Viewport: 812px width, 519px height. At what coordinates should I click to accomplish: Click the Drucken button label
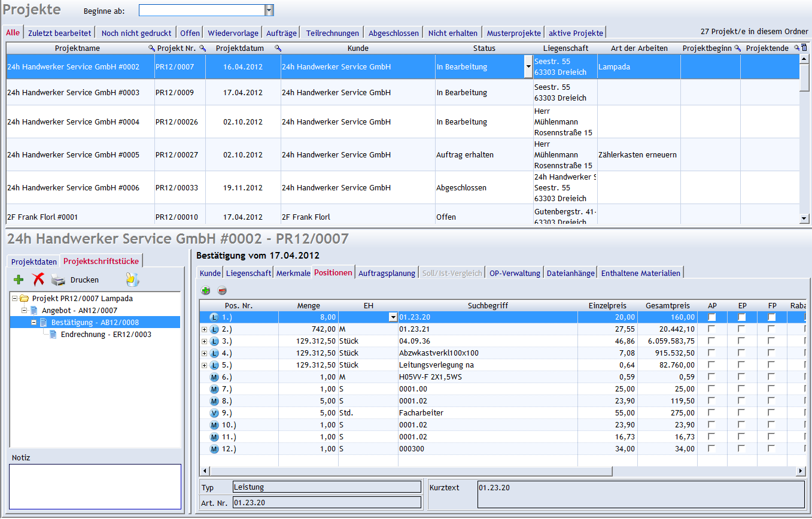pos(84,280)
